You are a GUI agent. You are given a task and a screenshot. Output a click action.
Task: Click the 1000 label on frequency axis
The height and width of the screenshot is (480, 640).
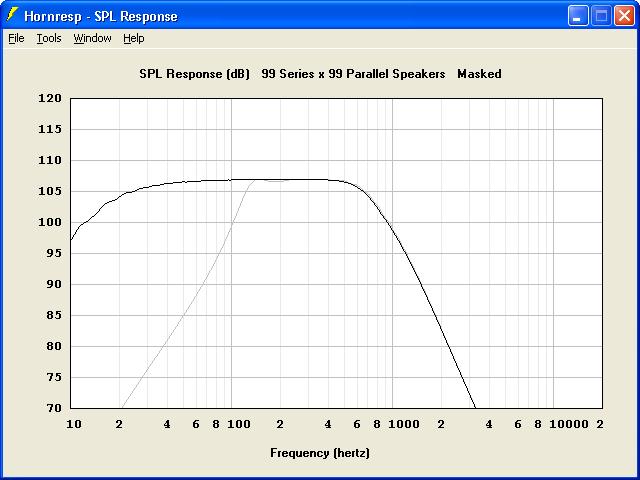pos(404,424)
